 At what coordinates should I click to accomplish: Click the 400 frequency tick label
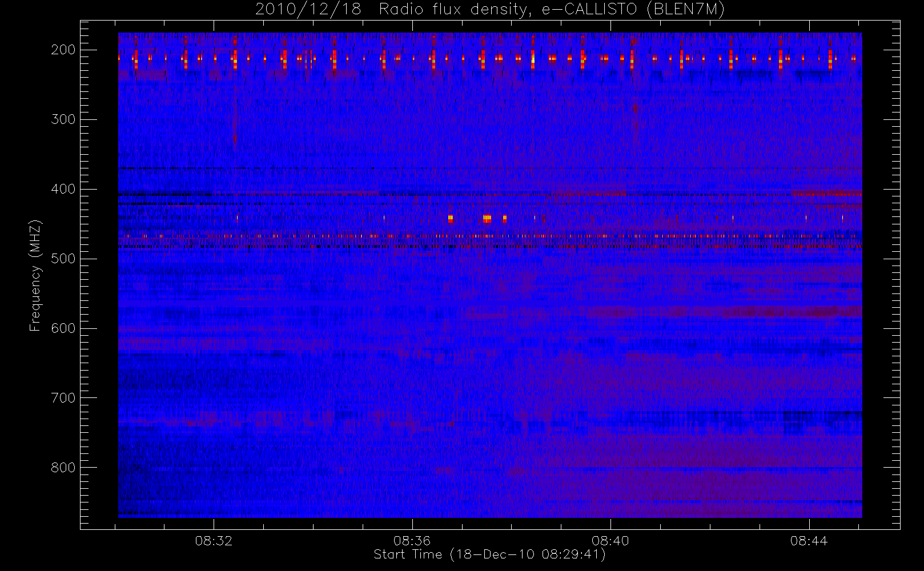pos(63,189)
